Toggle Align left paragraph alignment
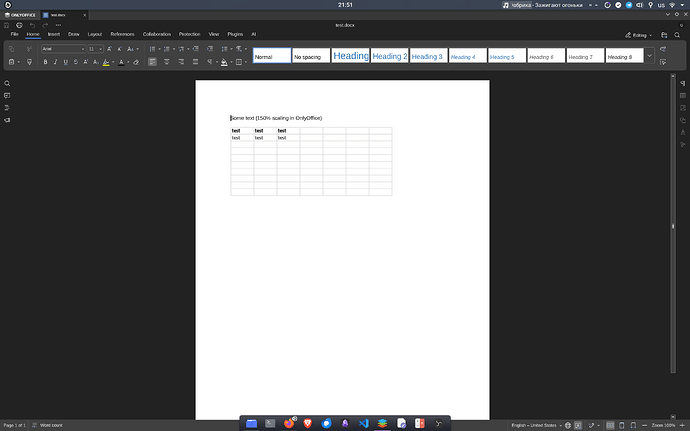Image resolution: width=690 pixels, height=431 pixels. (152, 62)
